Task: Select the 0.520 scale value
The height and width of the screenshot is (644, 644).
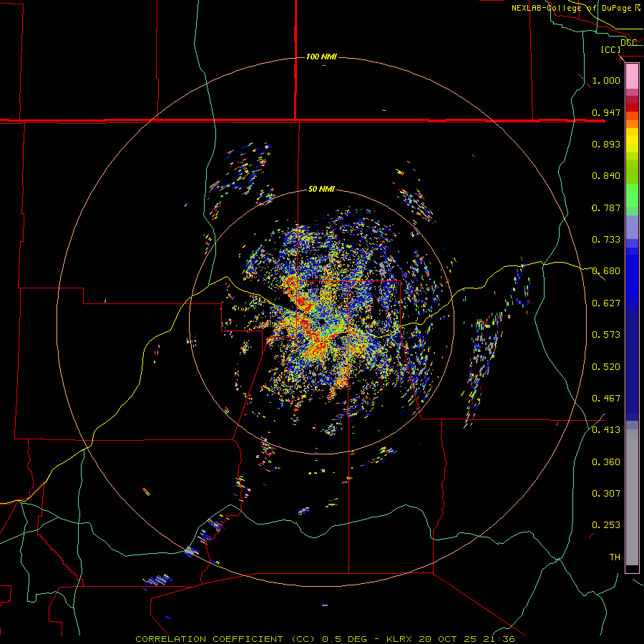Action: coord(606,367)
